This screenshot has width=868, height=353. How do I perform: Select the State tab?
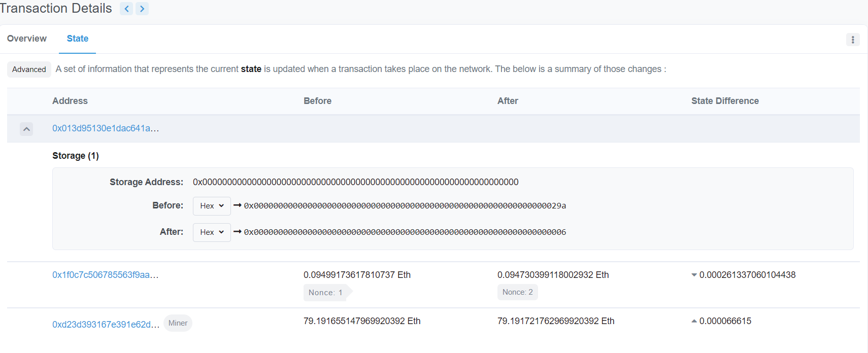[x=78, y=39]
